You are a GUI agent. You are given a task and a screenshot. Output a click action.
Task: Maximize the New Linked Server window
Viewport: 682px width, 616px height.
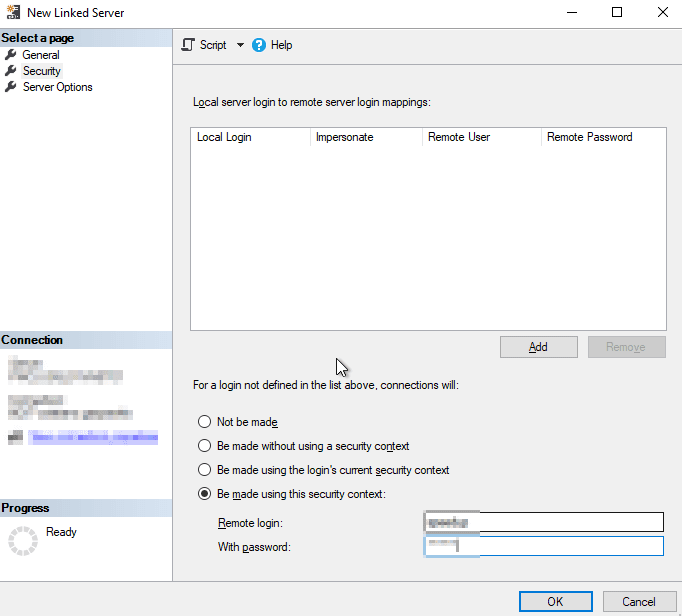point(617,12)
